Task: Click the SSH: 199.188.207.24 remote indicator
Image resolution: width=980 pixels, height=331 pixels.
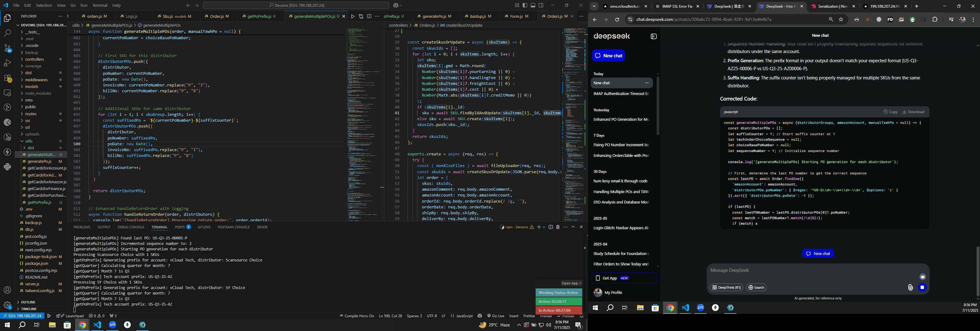Action: tap(22, 316)
